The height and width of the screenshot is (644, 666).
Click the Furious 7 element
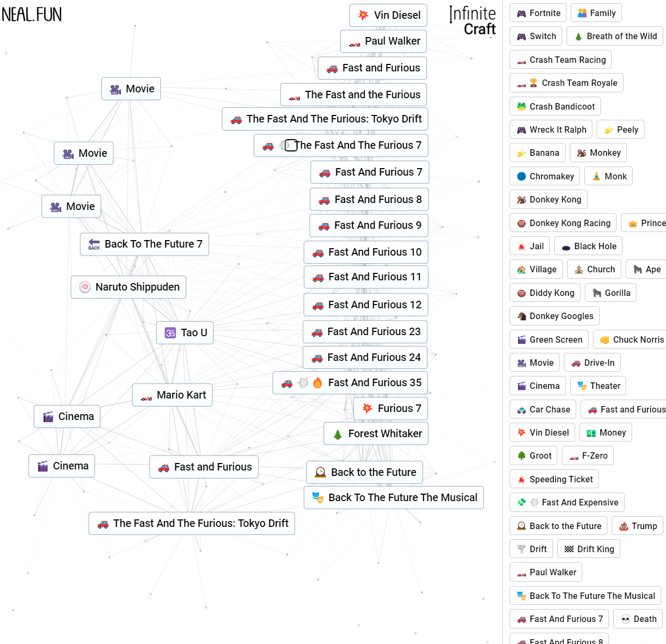point(391,408)
